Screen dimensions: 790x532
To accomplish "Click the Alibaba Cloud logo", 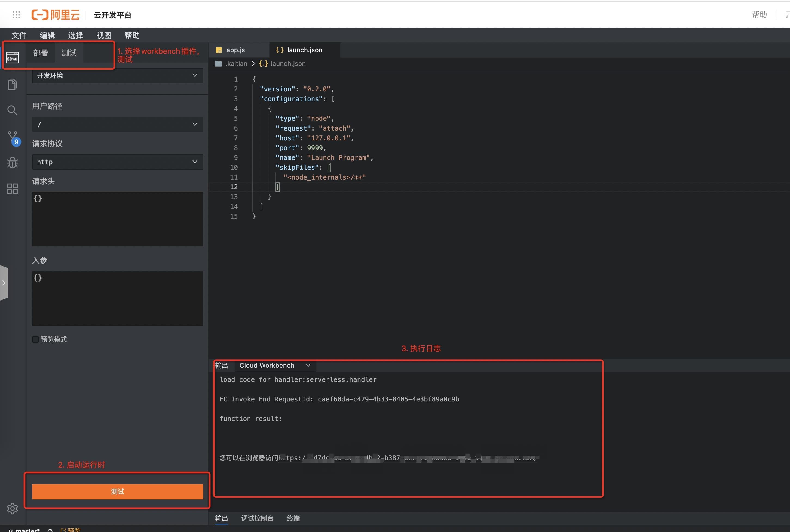I will [56, 15].
